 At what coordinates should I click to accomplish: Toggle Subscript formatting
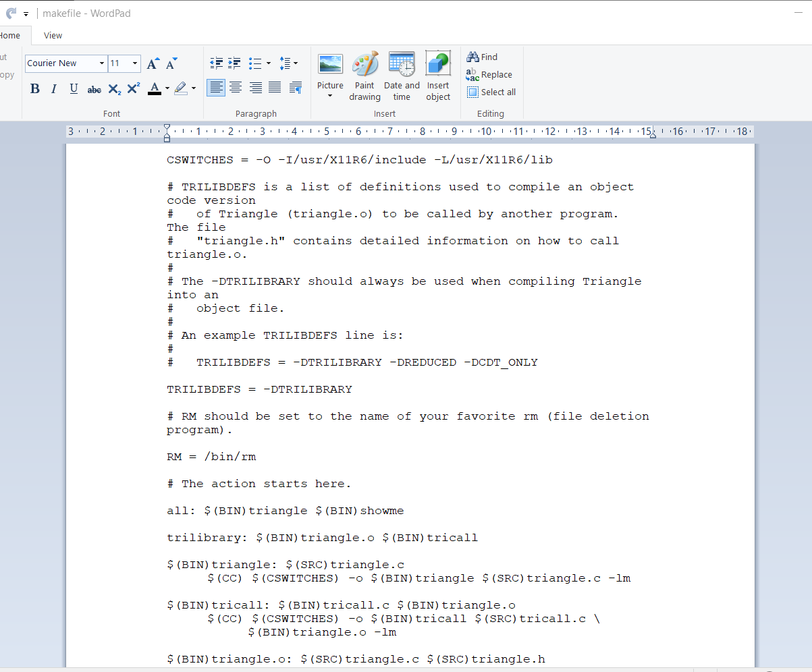tap(114, 89)
